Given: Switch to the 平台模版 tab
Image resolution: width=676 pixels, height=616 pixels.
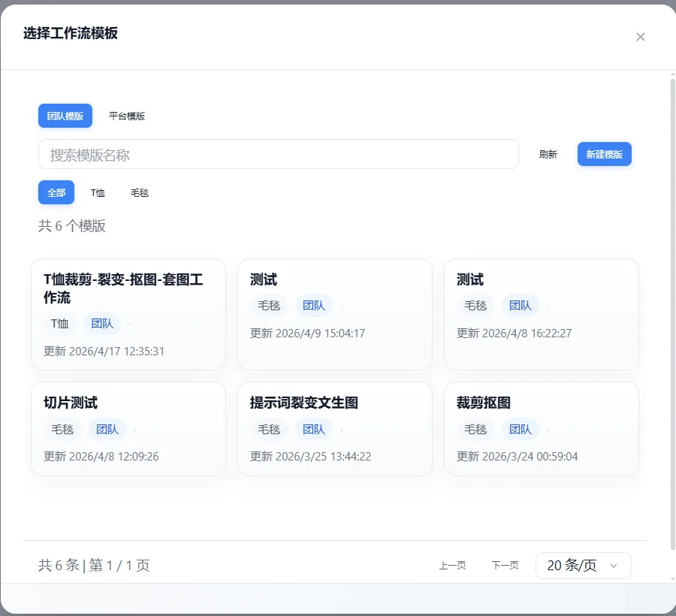Looking at the screenshot, I should pos(127,116).
